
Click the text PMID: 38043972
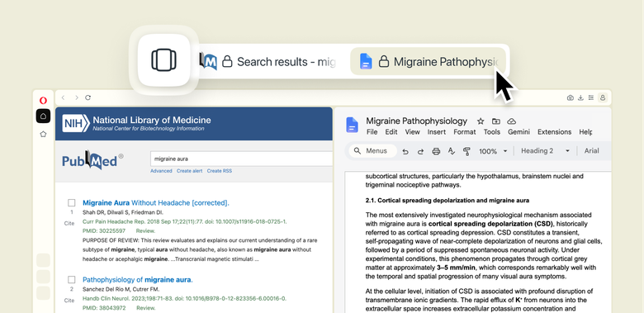point(104,308)
